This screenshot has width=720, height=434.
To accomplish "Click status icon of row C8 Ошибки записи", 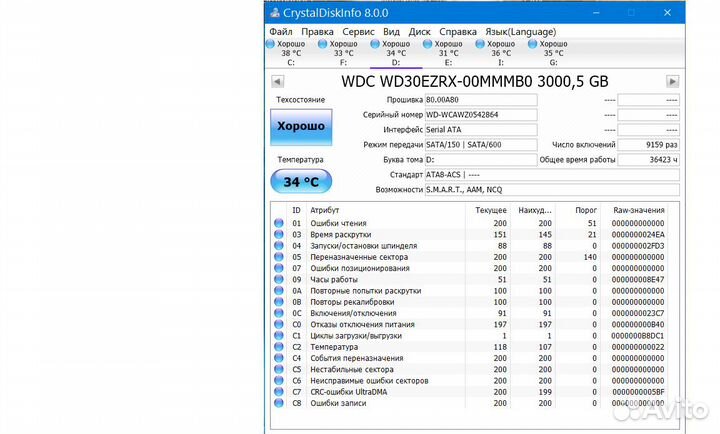I will [x=279, y=403].
